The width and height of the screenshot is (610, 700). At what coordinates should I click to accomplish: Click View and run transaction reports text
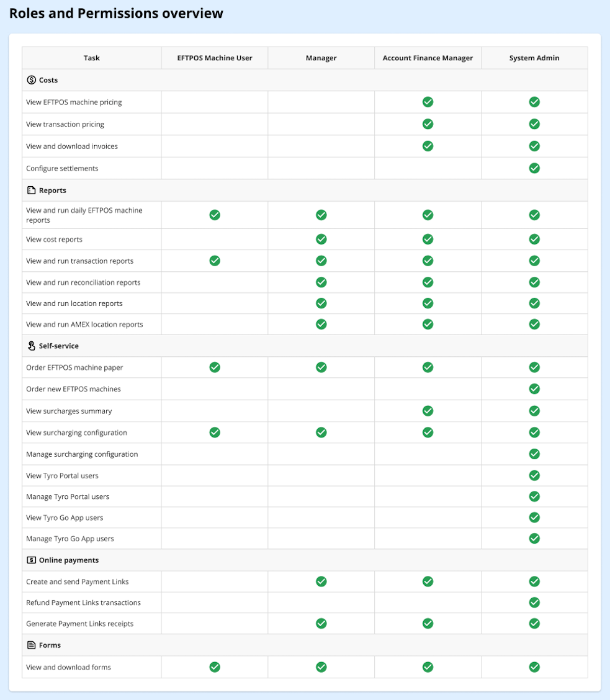click(79, 261)
